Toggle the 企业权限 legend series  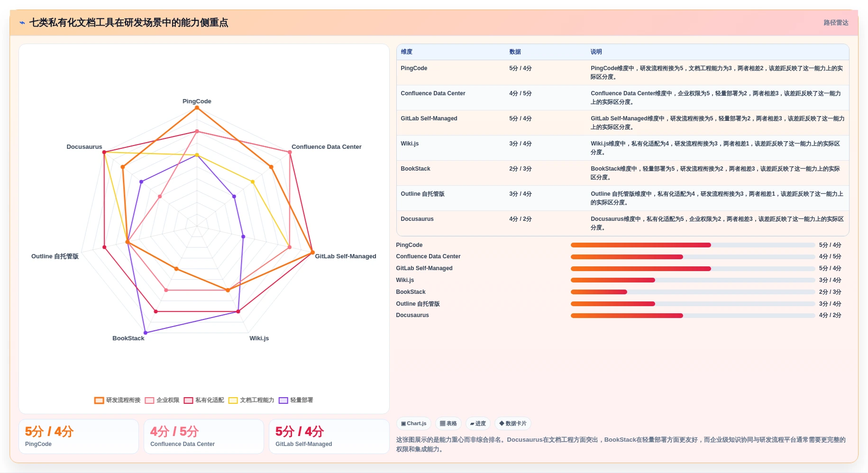click(x=162, y=400)
